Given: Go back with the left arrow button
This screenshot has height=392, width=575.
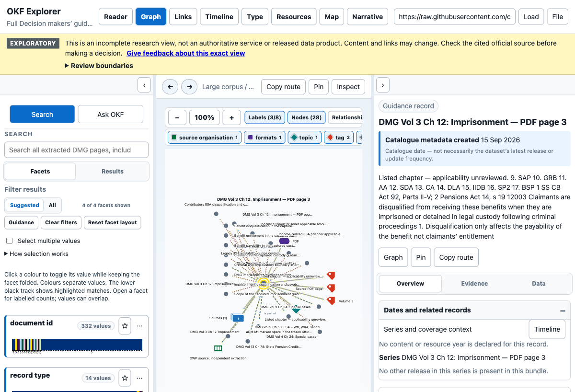Looking at the screenshot, I should pyautogui.click(x=170, y=87).
